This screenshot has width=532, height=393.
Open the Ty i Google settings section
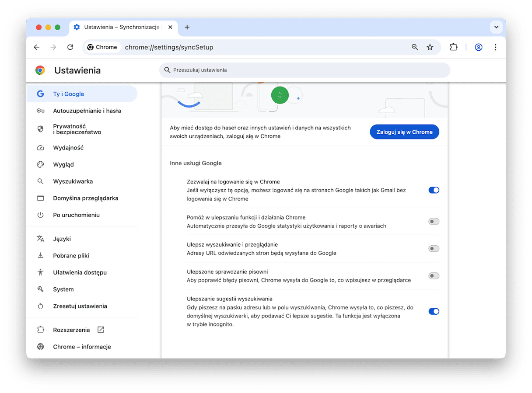(x=82, y=94)
